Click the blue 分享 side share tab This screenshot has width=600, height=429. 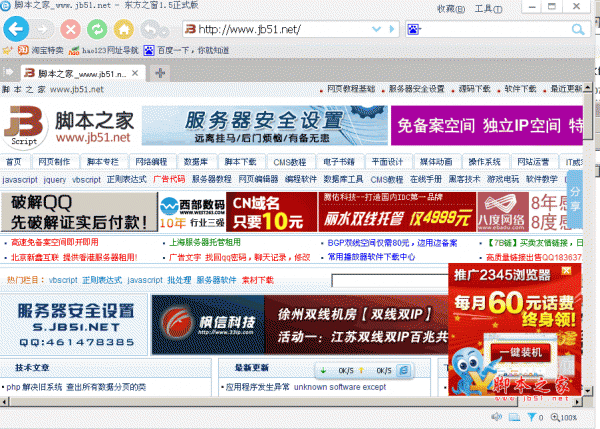coord(575,199)
